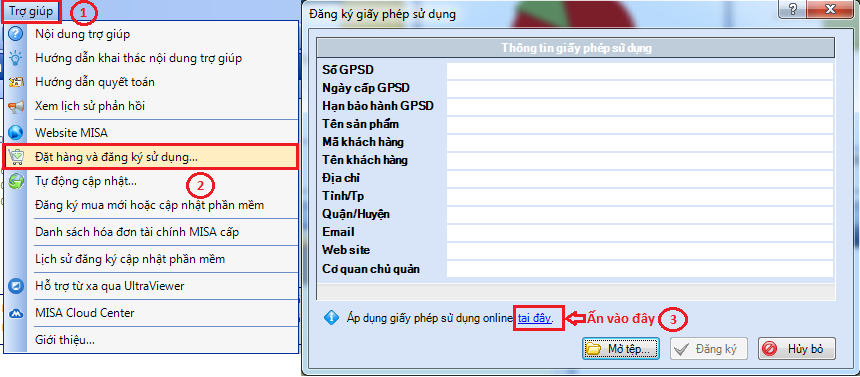860x377 pixels.
Task: Open Website MISA menu entry
Action: 71,133
